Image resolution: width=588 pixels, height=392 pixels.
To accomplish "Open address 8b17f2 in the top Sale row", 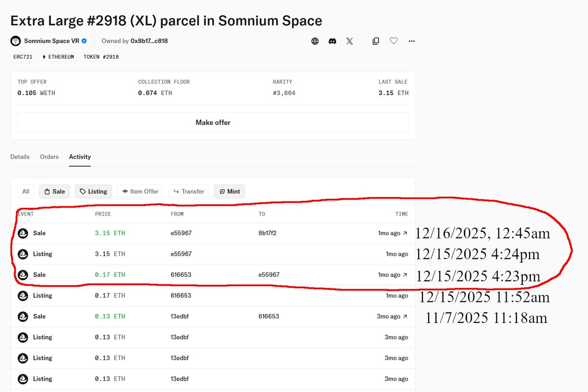I will point(268,233).
